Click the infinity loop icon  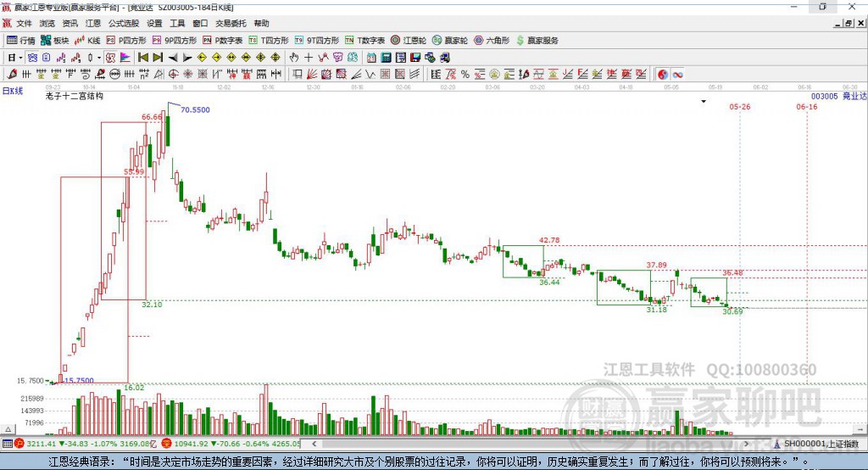tap(677, 75)
